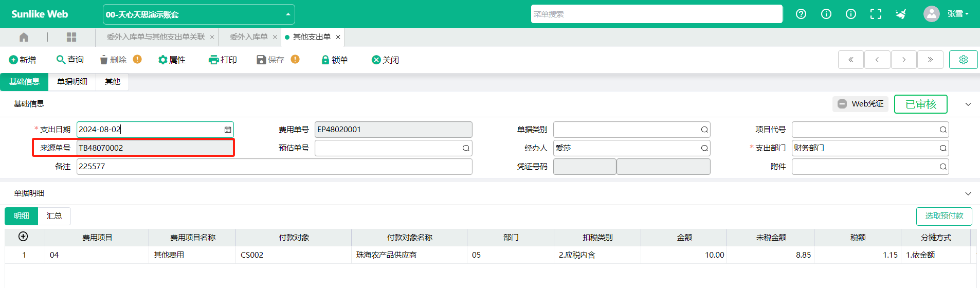Add a row with the plus circle icon
The height and width of the screenshot is (288, 980).
tap(23, 237)
